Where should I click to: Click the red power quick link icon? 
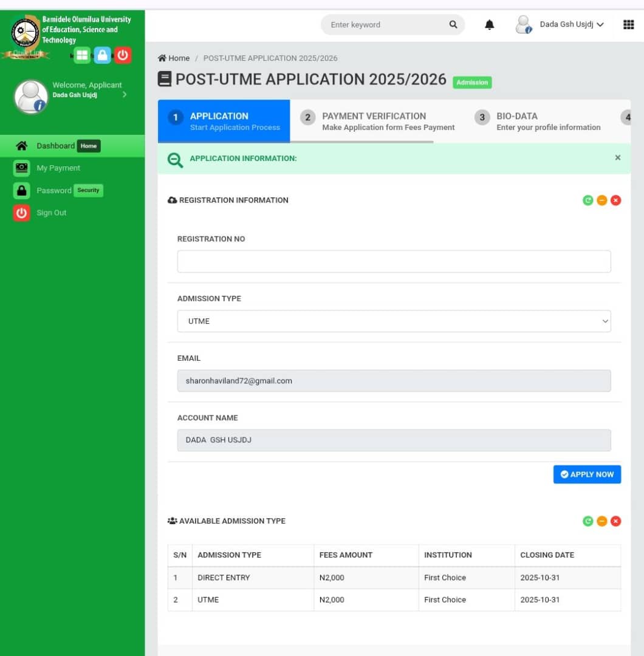123,55
